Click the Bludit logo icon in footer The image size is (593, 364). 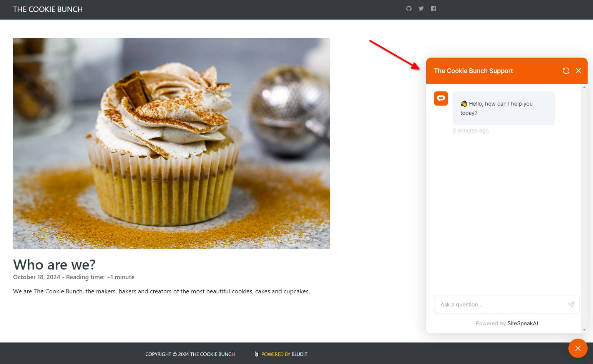pyautogui.click(x=256, y=354)
